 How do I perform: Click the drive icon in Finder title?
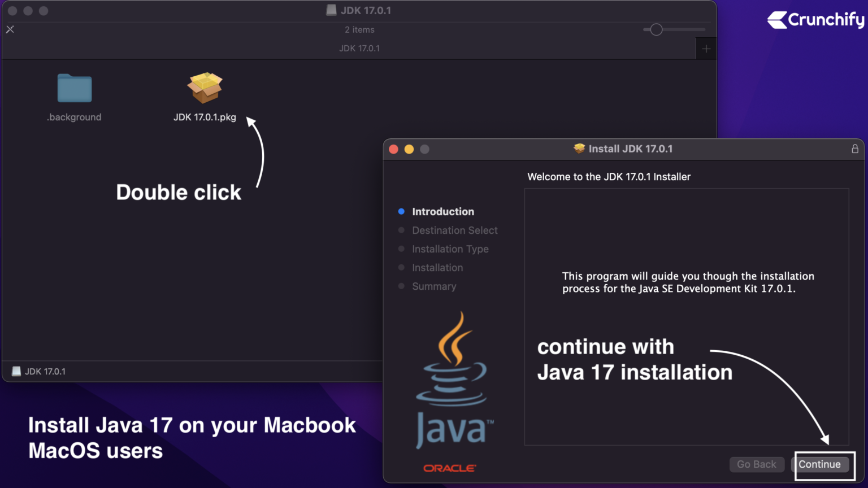point(332,10)
